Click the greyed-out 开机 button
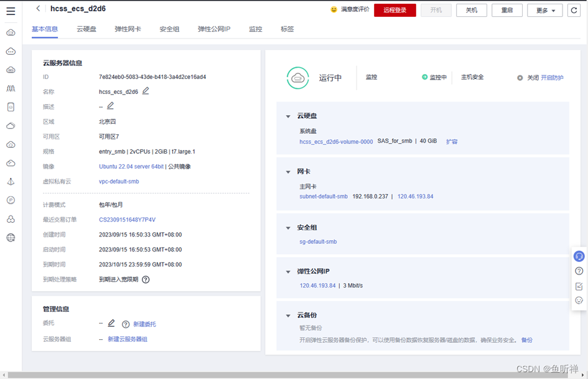 pyautogui.click(x=436, y=10)
